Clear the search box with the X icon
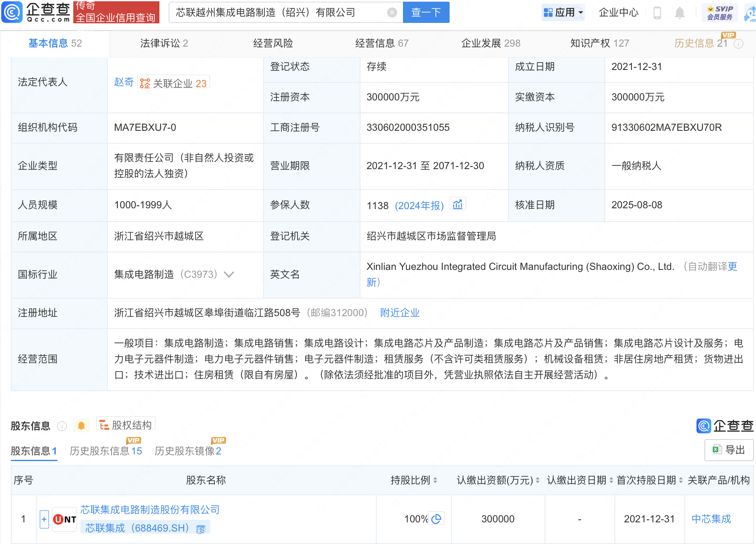This screenshot has width=756, height=544. 392,12
